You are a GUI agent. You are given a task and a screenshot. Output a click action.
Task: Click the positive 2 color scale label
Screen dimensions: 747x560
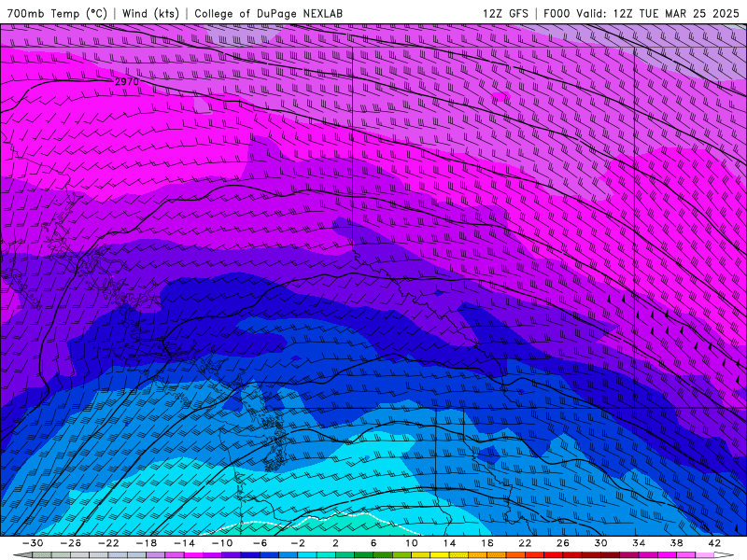pyautogui.click(x=335, y=543)
